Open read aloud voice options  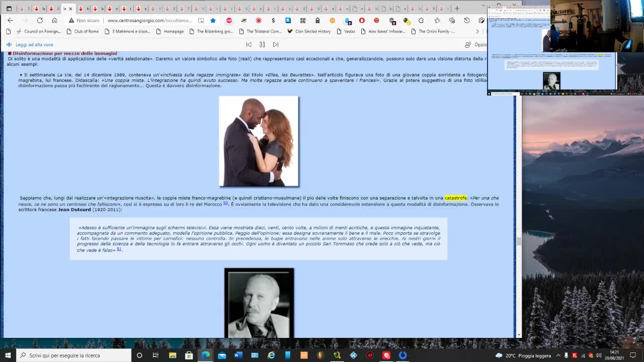476,45
